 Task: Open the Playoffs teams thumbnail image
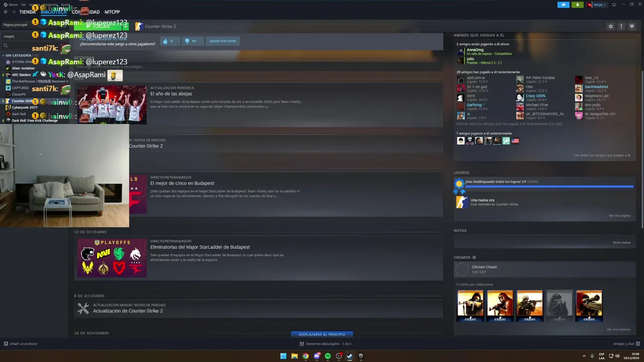tap(112, 258)
